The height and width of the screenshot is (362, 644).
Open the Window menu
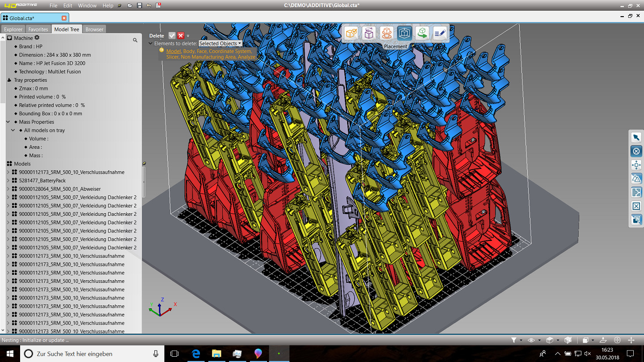pos(87,6)
